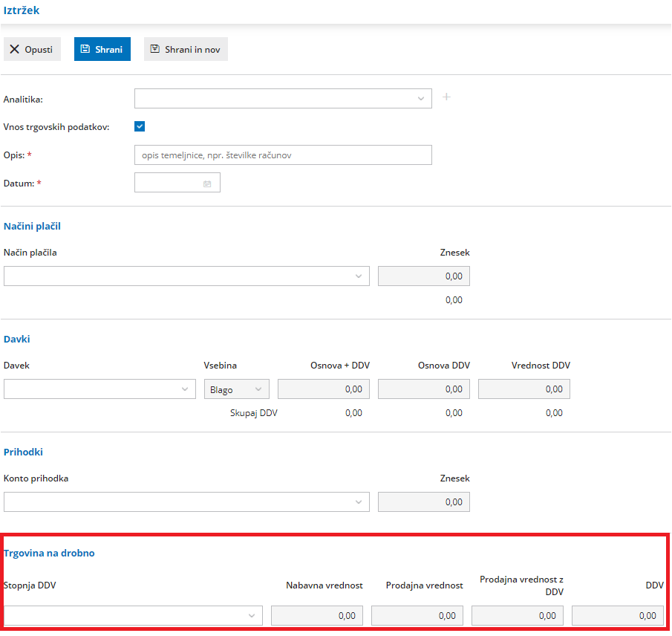Click the Prihodki section heading
Viewport: 672px width, 636px height.
23,452
